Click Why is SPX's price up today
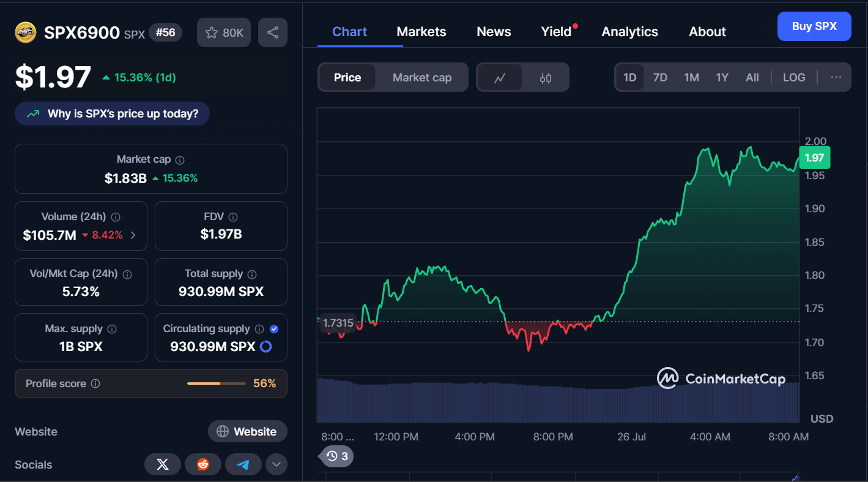 113,114
